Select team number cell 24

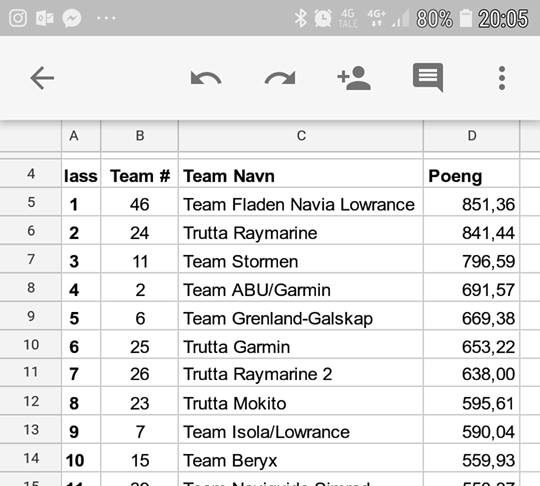coord(139,230)
